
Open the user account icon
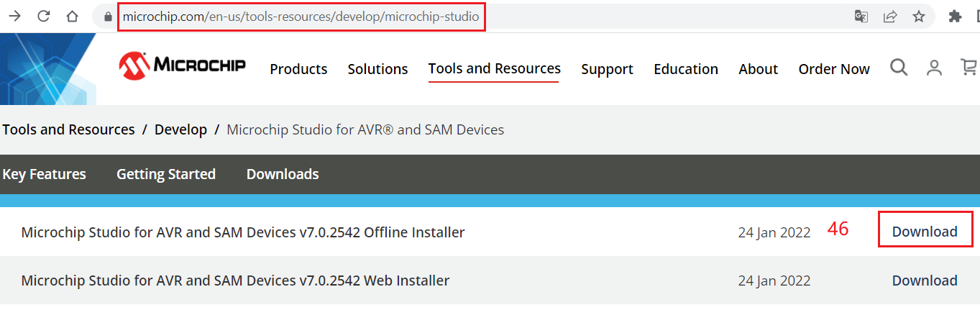(934, 68)
